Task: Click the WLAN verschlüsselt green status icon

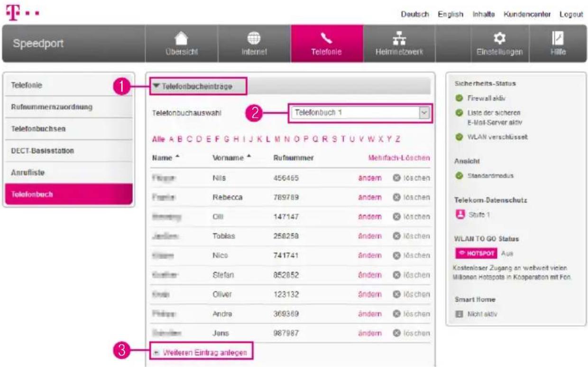Action: (x=459, y=137)
